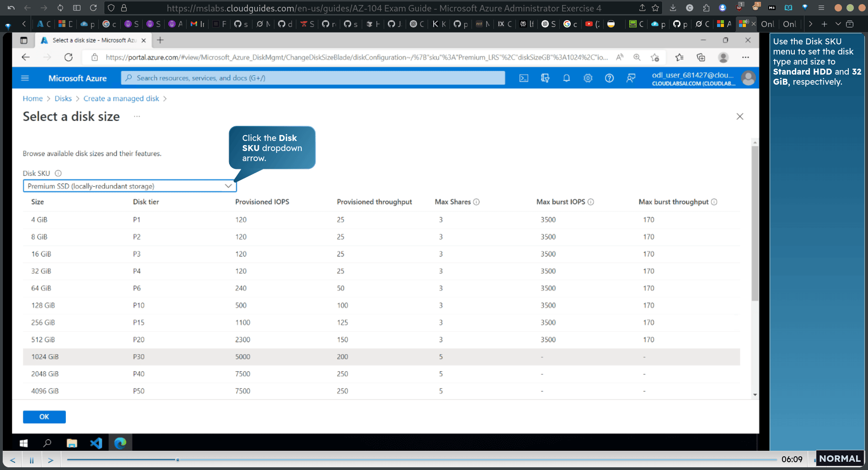
Task: Add the page to Edge favorites
Action: [655, 57]
